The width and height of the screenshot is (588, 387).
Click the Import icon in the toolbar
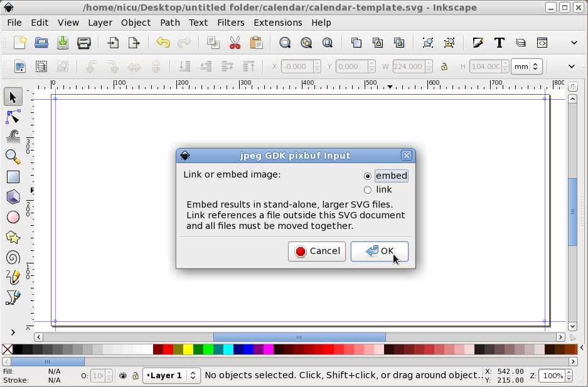coord(113,43)
